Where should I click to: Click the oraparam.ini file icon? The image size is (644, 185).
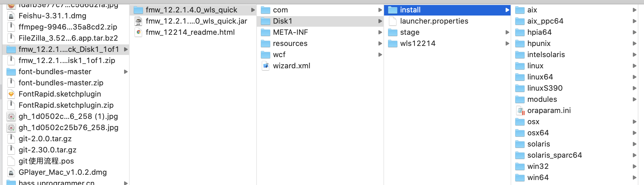pyautogui.click(x=521, y=111)
